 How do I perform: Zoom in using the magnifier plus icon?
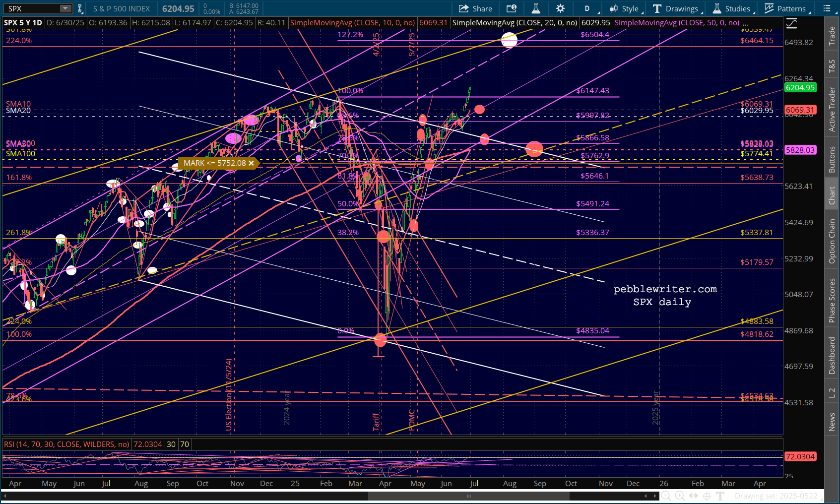click(x=680, y=496)
